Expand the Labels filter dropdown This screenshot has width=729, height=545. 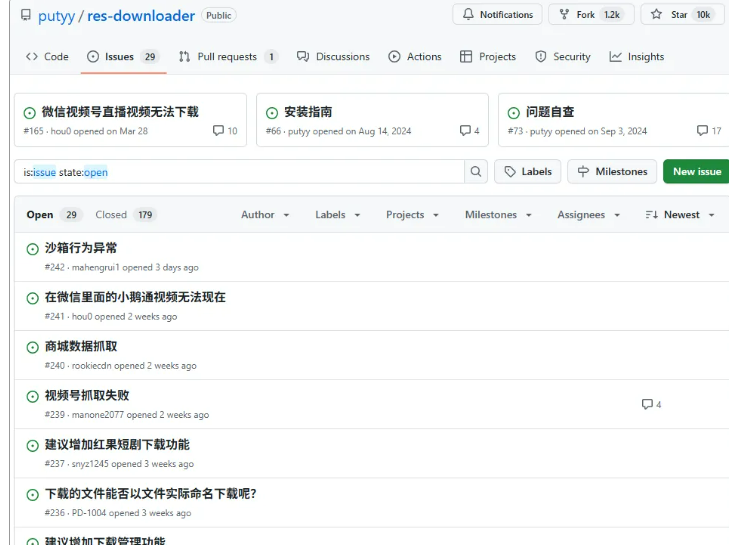click(338, 215)
